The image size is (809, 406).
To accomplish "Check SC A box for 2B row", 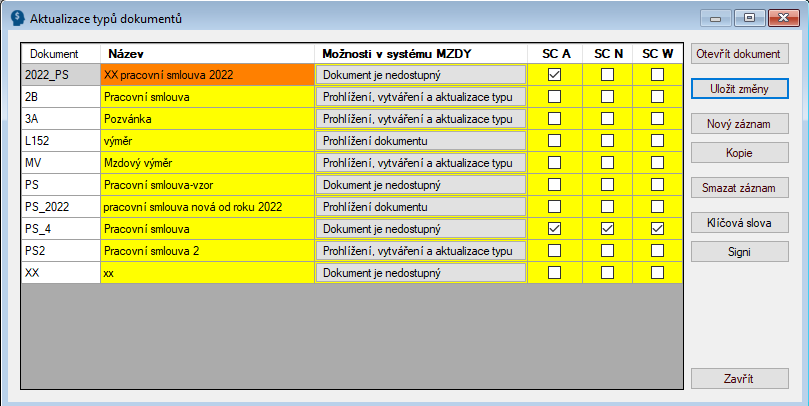I will [x=554, y=97].
